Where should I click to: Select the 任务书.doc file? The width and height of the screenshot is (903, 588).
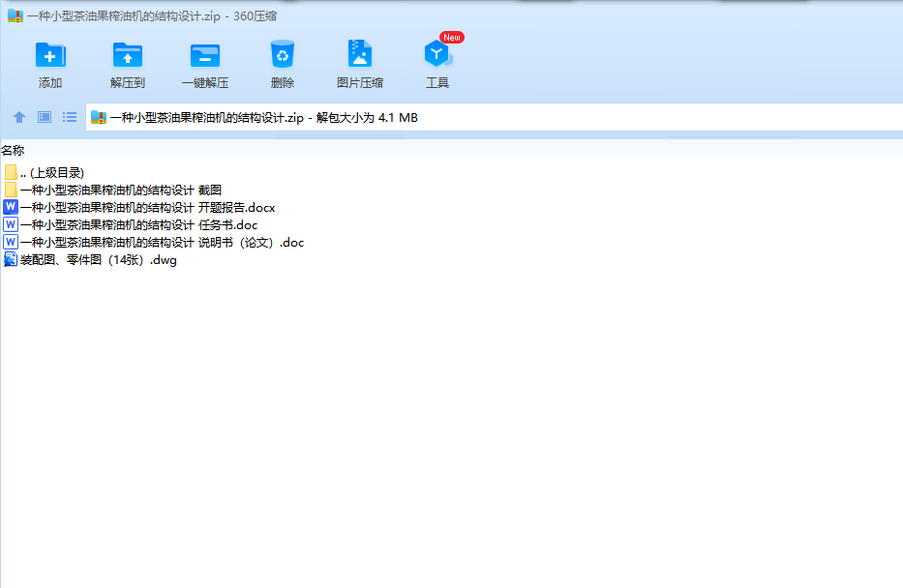pos(130,225)
